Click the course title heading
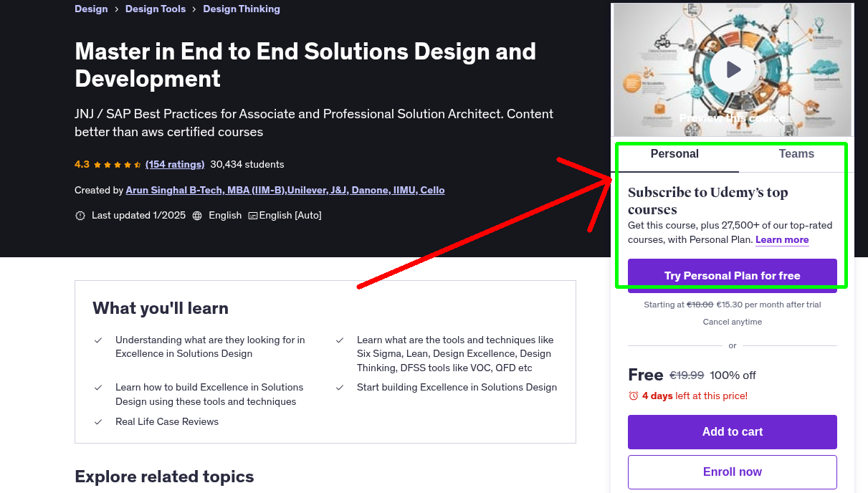Viewport: 868px width, 493px height. 305,64
